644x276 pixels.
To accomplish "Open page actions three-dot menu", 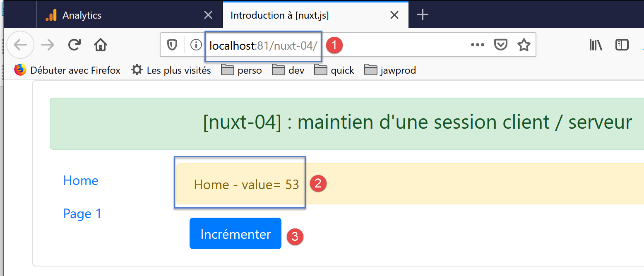I will (x=477, y=45).
